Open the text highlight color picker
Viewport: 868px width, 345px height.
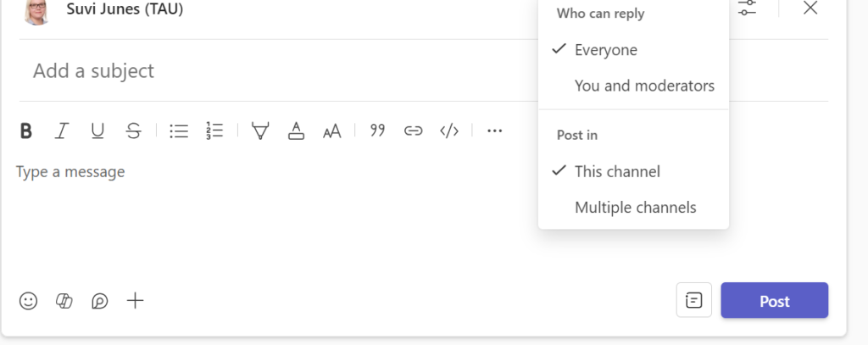260,131
